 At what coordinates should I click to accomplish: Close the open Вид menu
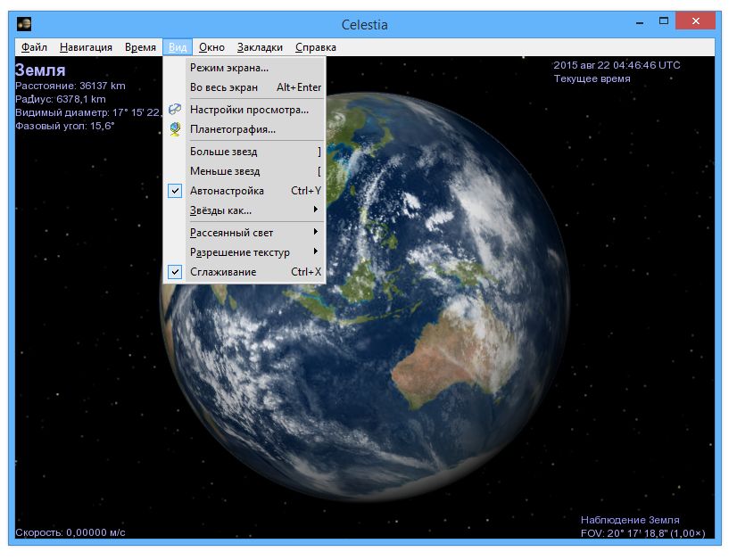178,47
